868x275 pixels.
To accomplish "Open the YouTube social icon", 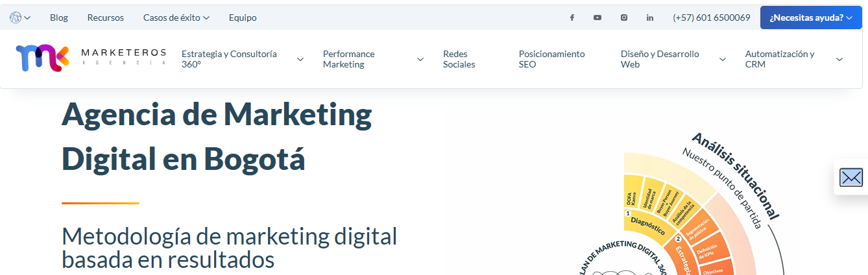I will 597,18.
